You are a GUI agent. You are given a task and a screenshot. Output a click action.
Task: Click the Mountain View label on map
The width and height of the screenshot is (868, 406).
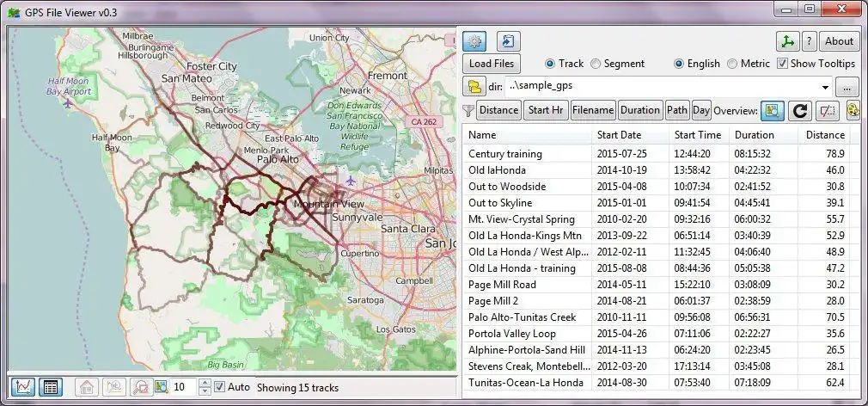(329, 205)
